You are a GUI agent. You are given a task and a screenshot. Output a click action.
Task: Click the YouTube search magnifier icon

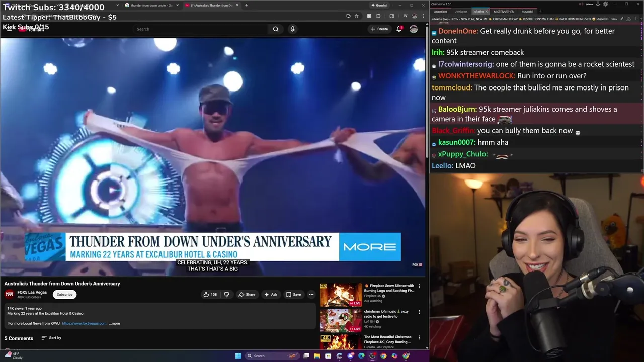pos(276,29)
